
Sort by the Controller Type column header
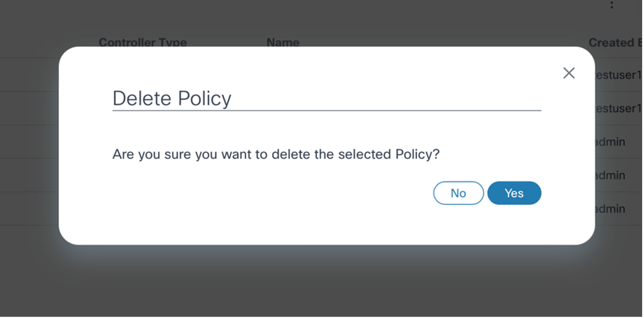tap(143, 43)
